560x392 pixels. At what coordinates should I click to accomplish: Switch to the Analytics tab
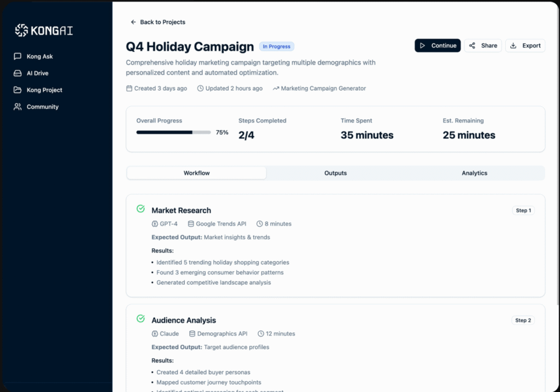tap(474, 173)
